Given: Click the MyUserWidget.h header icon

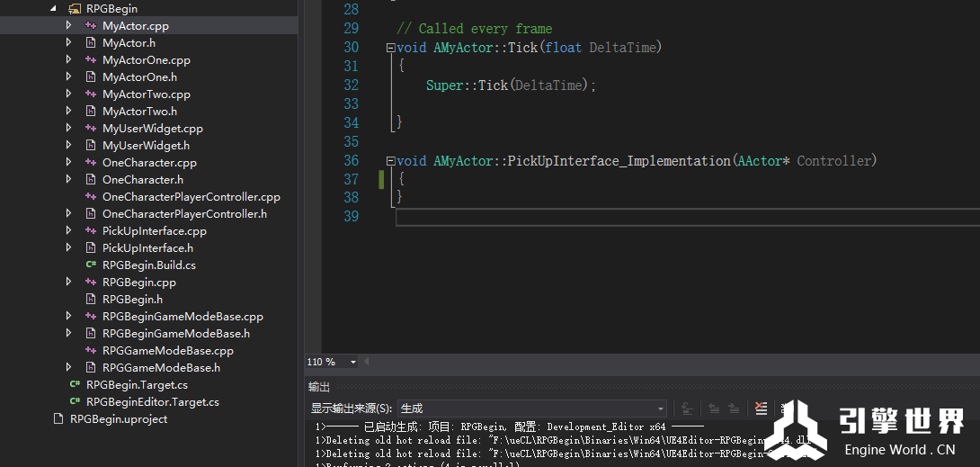Looking at the screenshot, I should 91,146.
